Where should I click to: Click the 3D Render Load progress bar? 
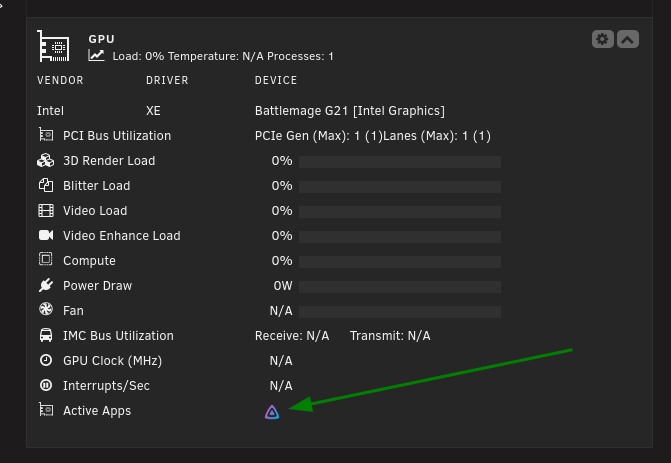[400, 162]
